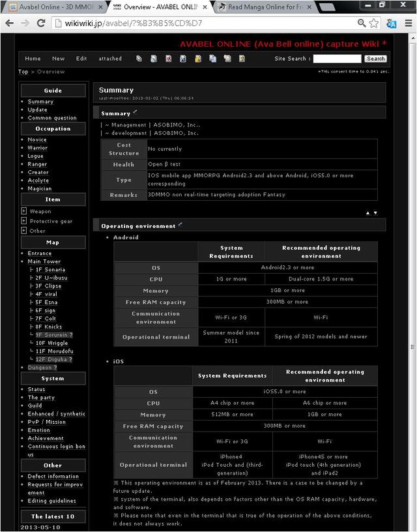This screenshot has width=417, height=532.
Task: Open the Ranger occupation link
Action: [x=37, y=164]
